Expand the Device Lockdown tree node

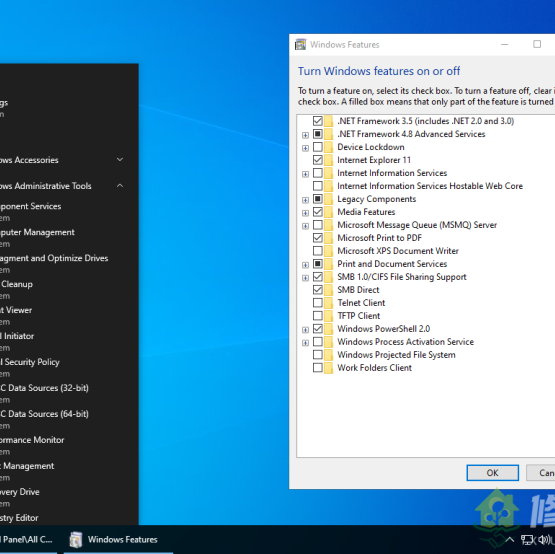point(305,148)
